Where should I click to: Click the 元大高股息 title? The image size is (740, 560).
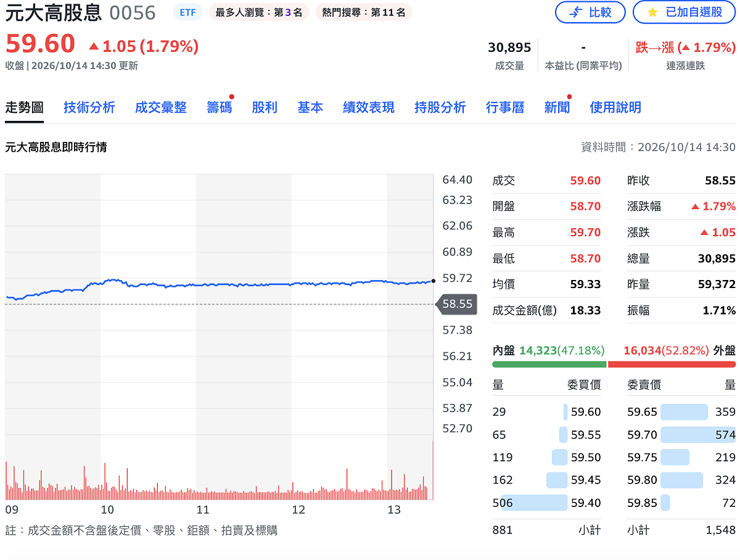[x=54, y=13]
